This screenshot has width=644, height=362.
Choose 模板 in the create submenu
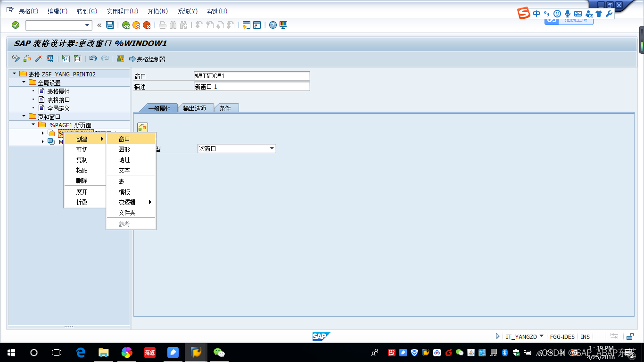tap(131, 192)
